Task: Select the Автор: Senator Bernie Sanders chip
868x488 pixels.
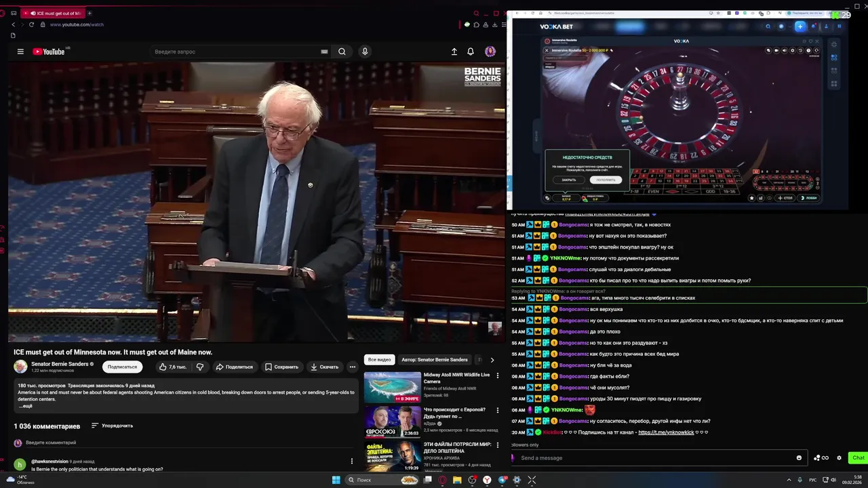Action: 434,360
